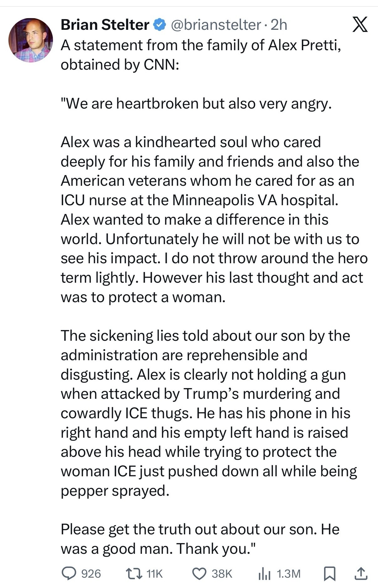Viewport: 378px width, 588px height.
Task: Click the blue verified checkmark badge
Action: (x=160, y=25)
